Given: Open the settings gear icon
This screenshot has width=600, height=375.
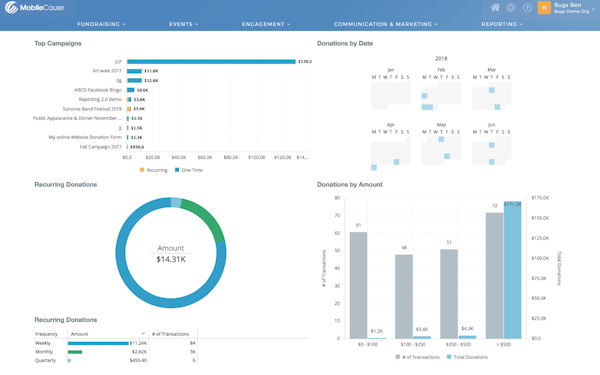Looking at the screenshot, I should point(511,8).
